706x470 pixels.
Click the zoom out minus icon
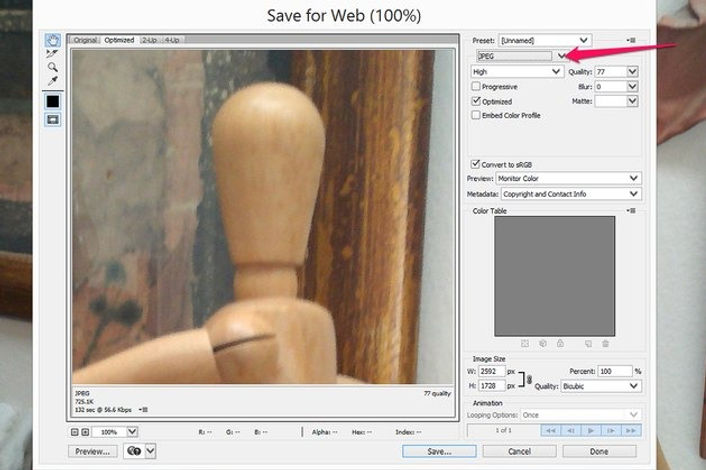[x=75, y=432]
